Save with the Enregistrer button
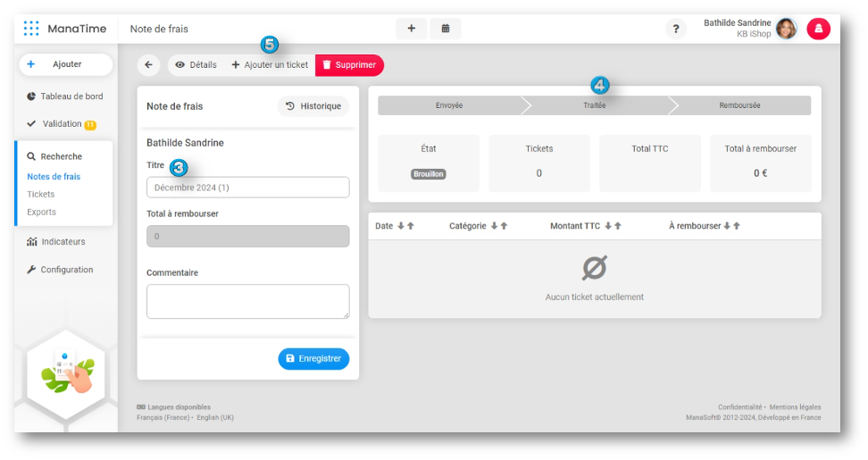The height and width of the screenshot is (460, 868). (x=313, y=358)
